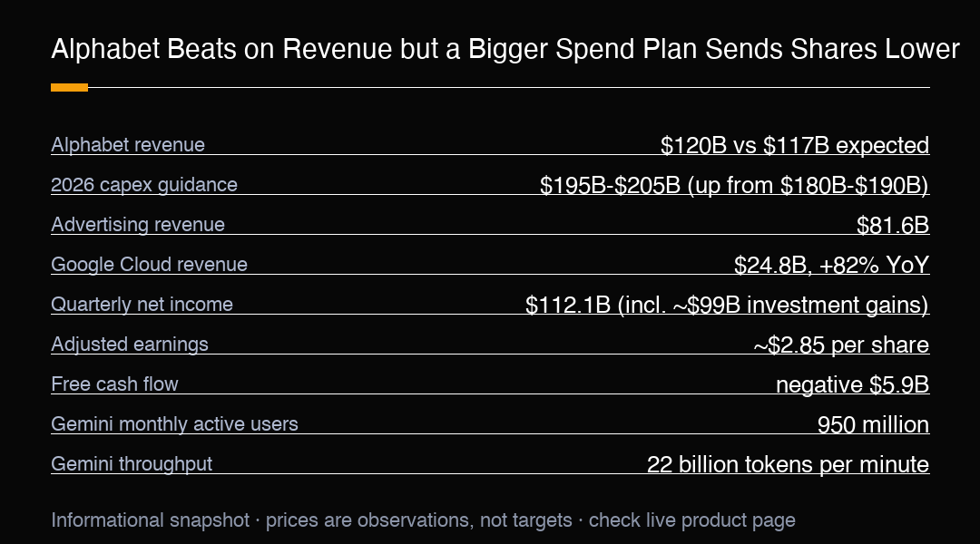Click the $24.8B, +82% YoY value
Screen dimensions: 980x544
831,265
